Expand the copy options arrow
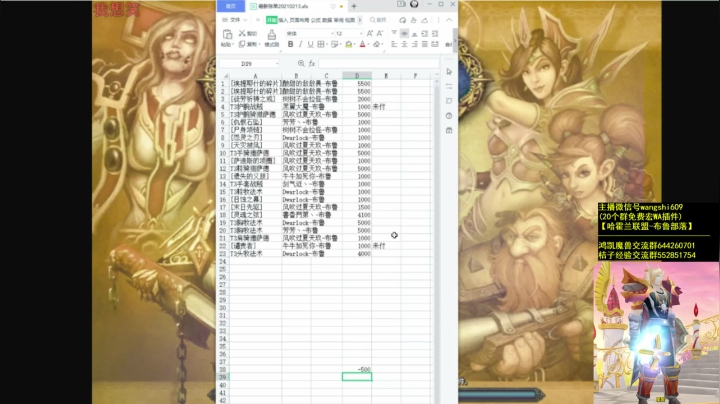The image size is (720, 404). (x=259, y=45)
